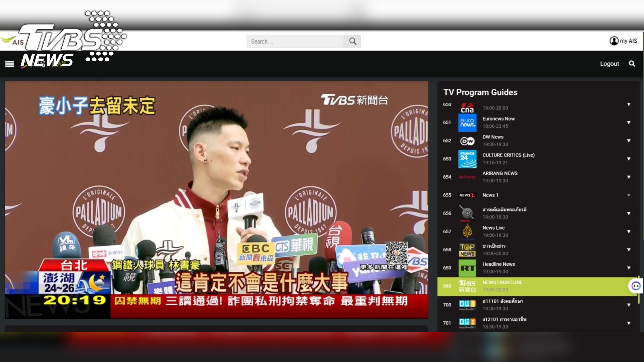Image resolution: width=644 pixels, height=362 pixels.
Task: Click the 18:00-23:45 Euronews time slot
Action: tap(495, 126)
